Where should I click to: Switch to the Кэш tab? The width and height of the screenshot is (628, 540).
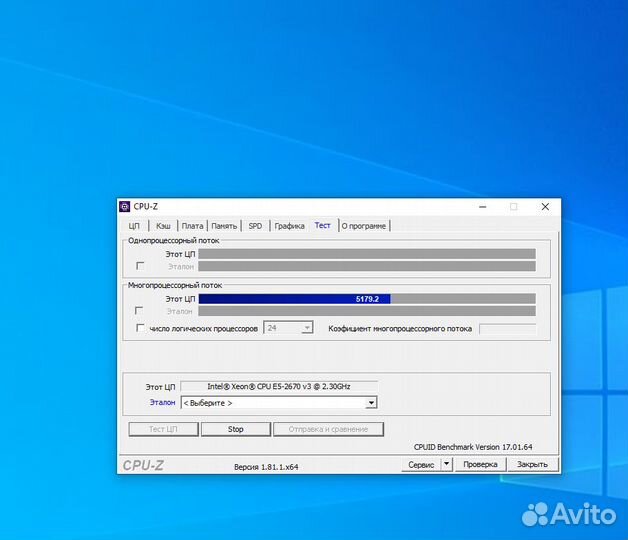163,226
